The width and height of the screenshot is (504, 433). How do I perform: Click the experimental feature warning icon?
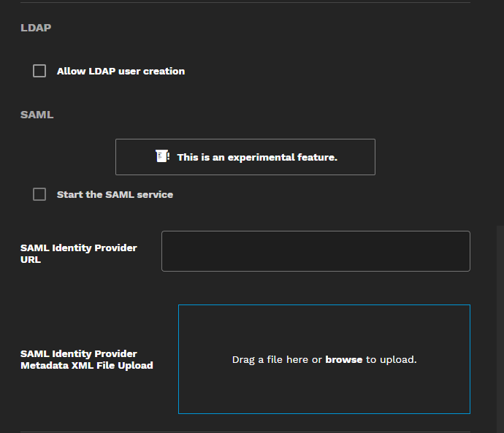tap(162, 157)
